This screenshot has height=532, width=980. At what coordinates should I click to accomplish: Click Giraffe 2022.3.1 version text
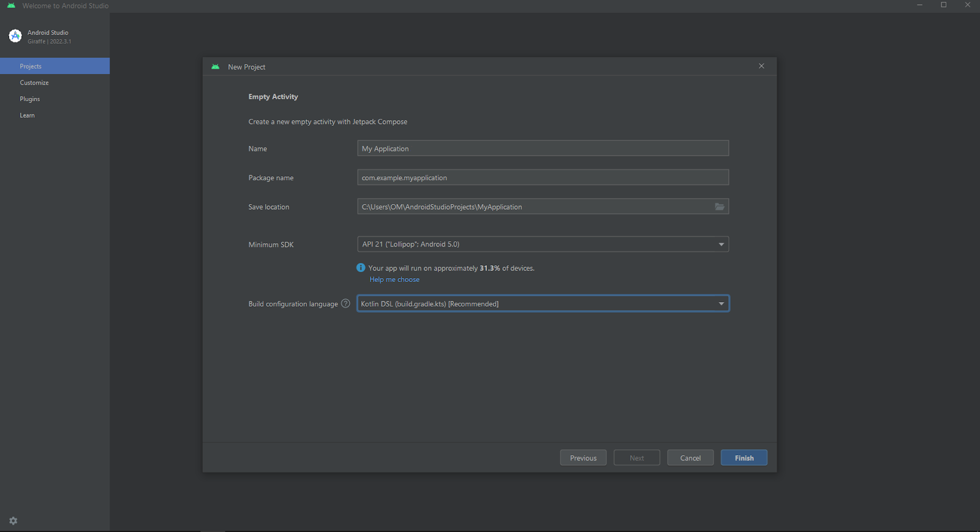click(x=49, y=42)
